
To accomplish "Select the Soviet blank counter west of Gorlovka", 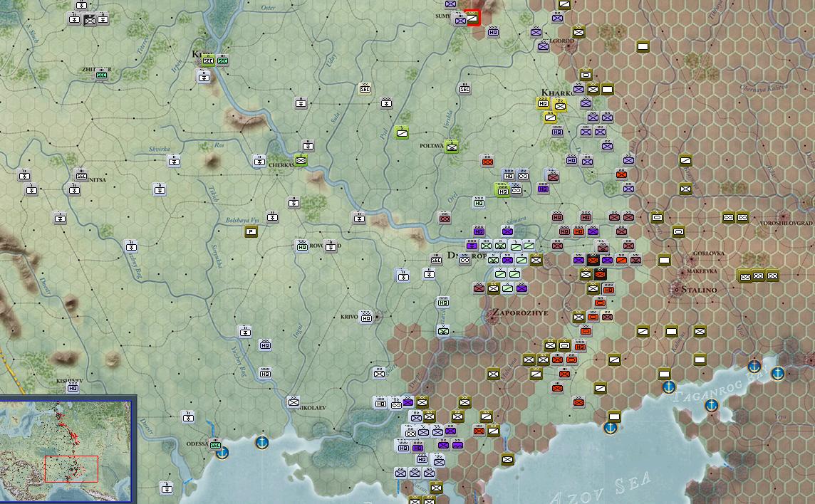I will (x=664, y=260).
